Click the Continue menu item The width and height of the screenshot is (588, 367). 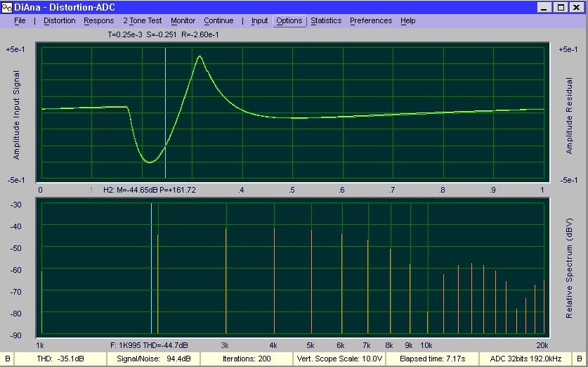(x=218, y=20)
